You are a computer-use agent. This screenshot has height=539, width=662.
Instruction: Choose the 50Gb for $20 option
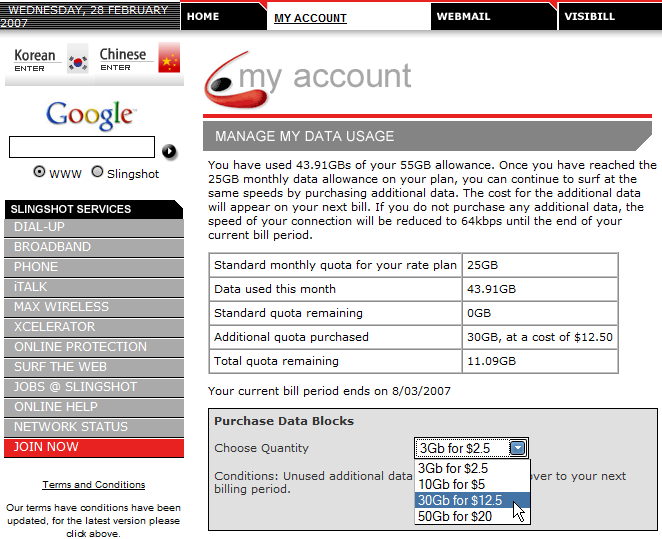click(x=472, y=516)
